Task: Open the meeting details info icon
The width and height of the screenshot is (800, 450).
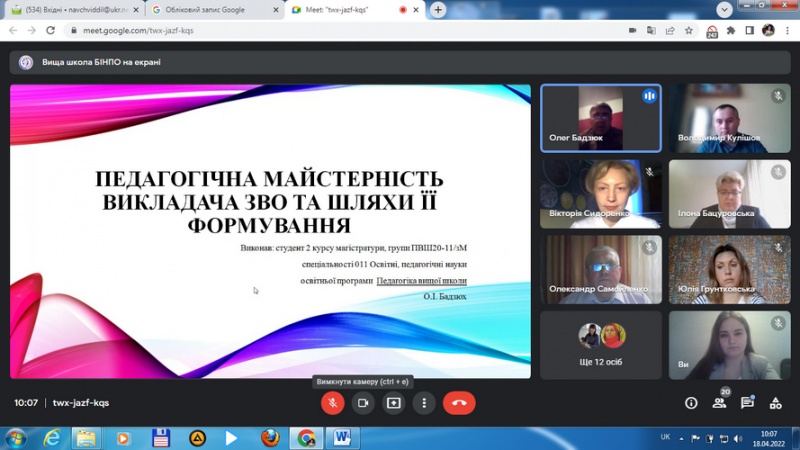Action: click(691, 403)
